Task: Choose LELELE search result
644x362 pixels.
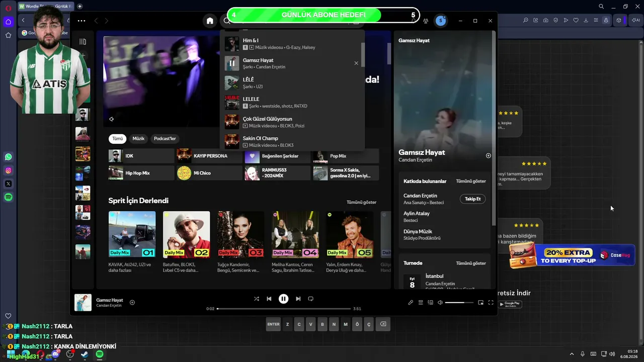Action: coord(292,103)
